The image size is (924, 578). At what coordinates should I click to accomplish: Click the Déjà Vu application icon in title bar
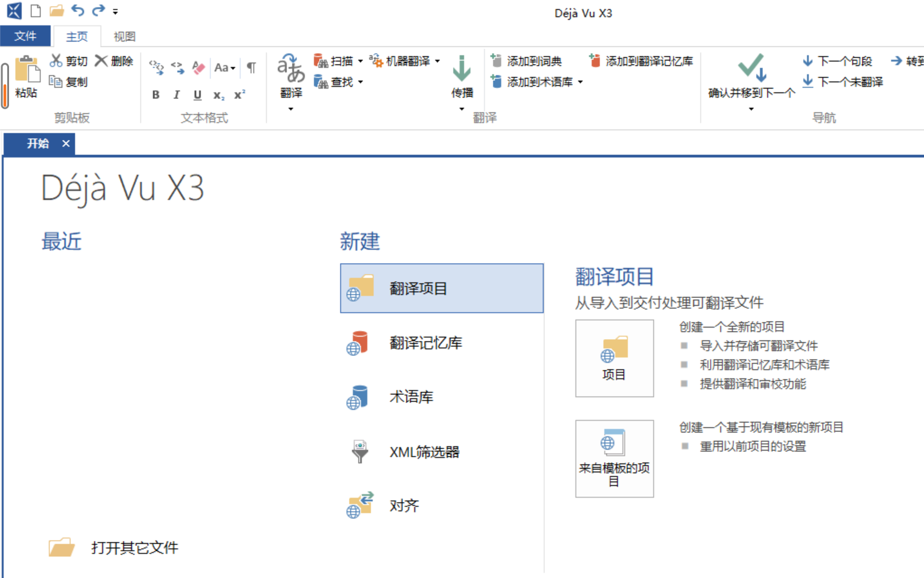pos(14,11)
